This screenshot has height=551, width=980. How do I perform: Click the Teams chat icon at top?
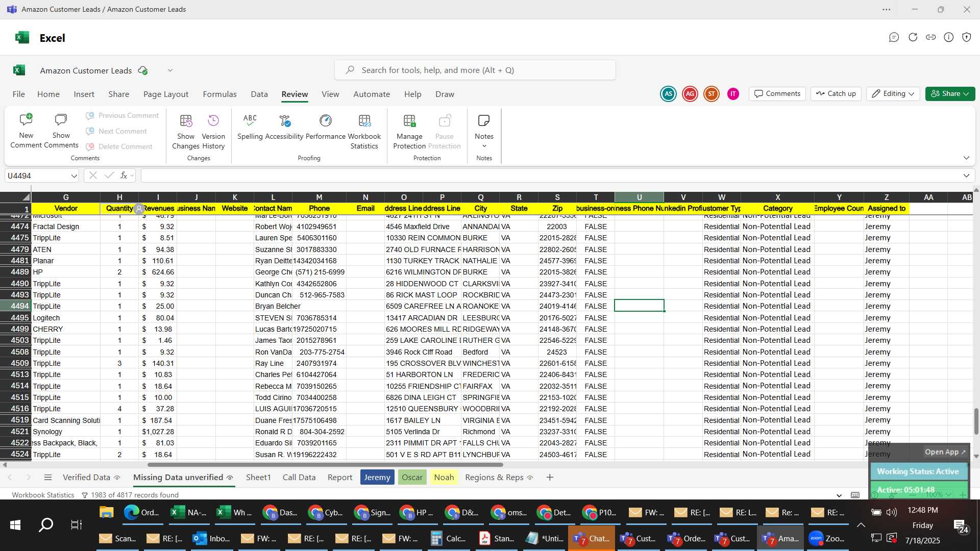pyautogui.click(x=894, y=37)
